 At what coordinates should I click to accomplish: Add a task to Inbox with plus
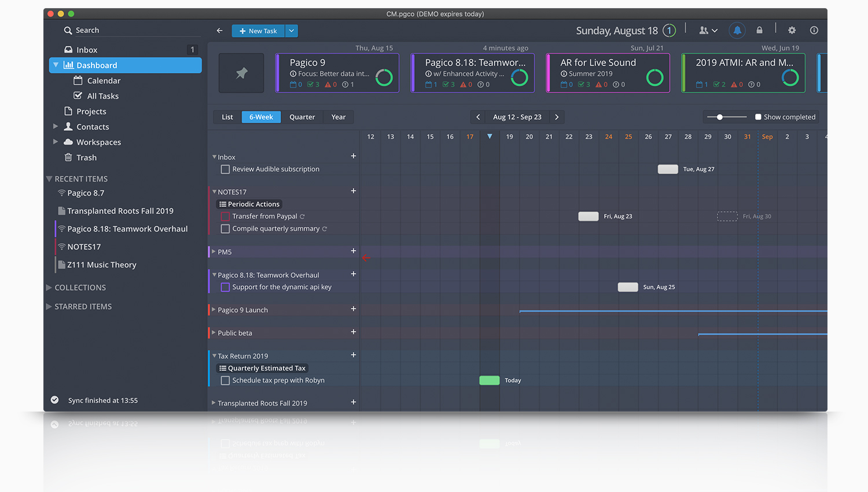point(354,156)
